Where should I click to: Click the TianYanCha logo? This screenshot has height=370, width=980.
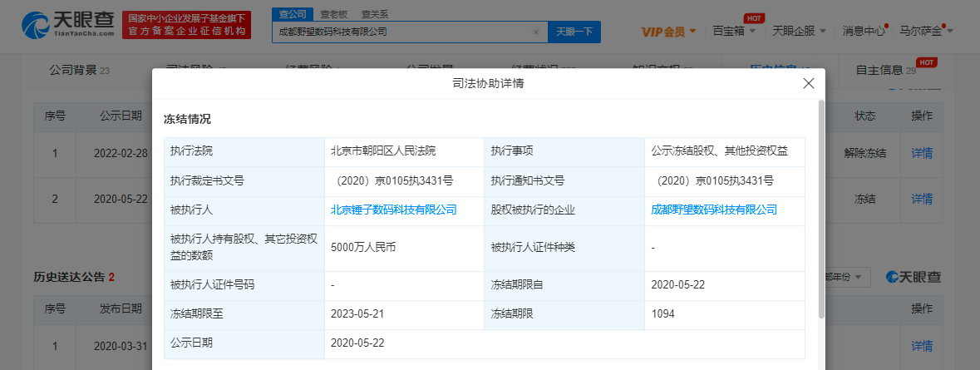(x=68, y=26)
